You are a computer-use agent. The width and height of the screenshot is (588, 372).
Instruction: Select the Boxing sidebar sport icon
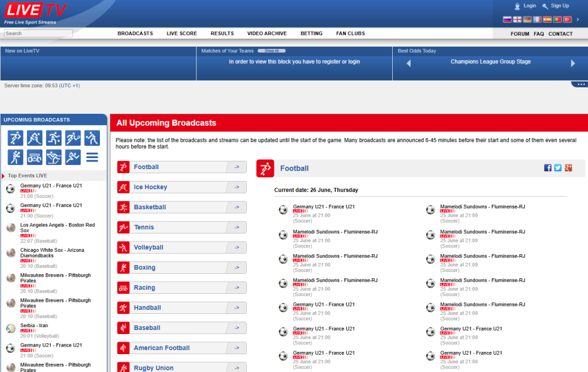16,158
